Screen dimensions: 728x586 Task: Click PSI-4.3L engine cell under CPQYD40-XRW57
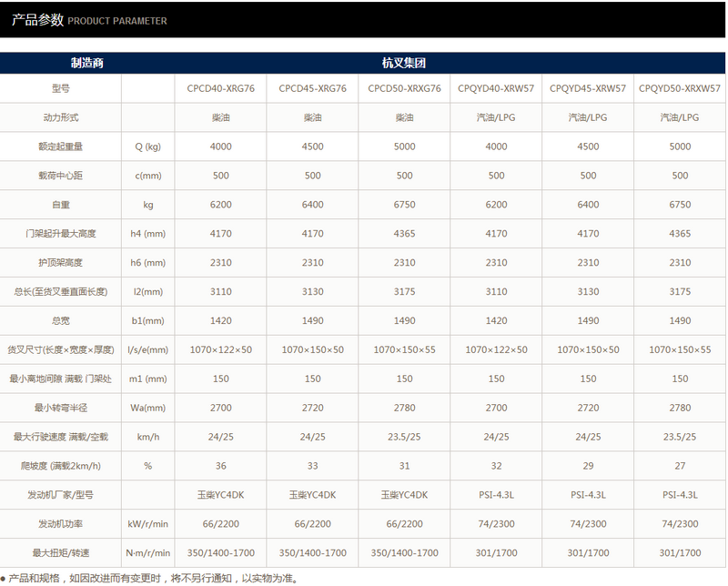pyautogui.click(x=496, y=495)
